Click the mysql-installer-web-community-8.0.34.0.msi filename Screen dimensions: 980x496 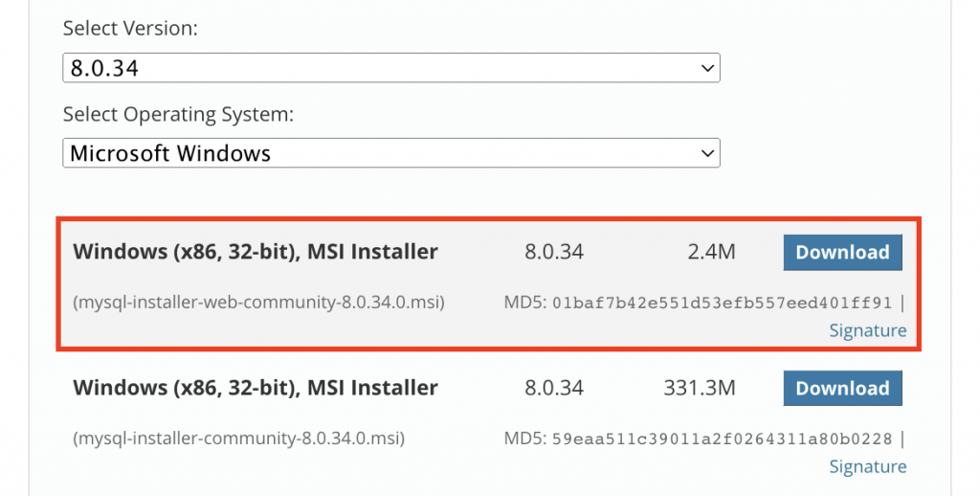click(x=258, y=303)
